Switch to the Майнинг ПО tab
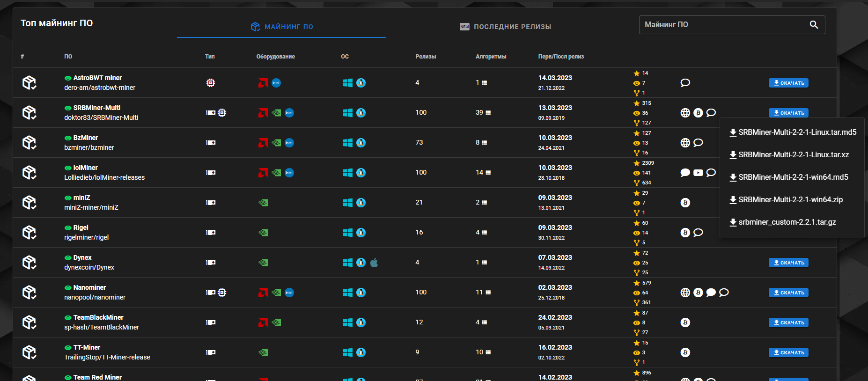Viewport: 868px width, 381px height. coord(281,27)
